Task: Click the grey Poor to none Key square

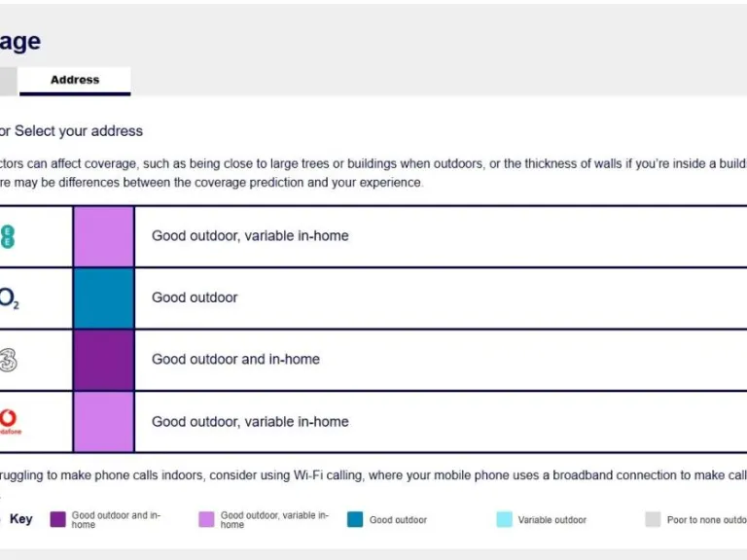Action: pyautogui.click(x=653, y=519)
